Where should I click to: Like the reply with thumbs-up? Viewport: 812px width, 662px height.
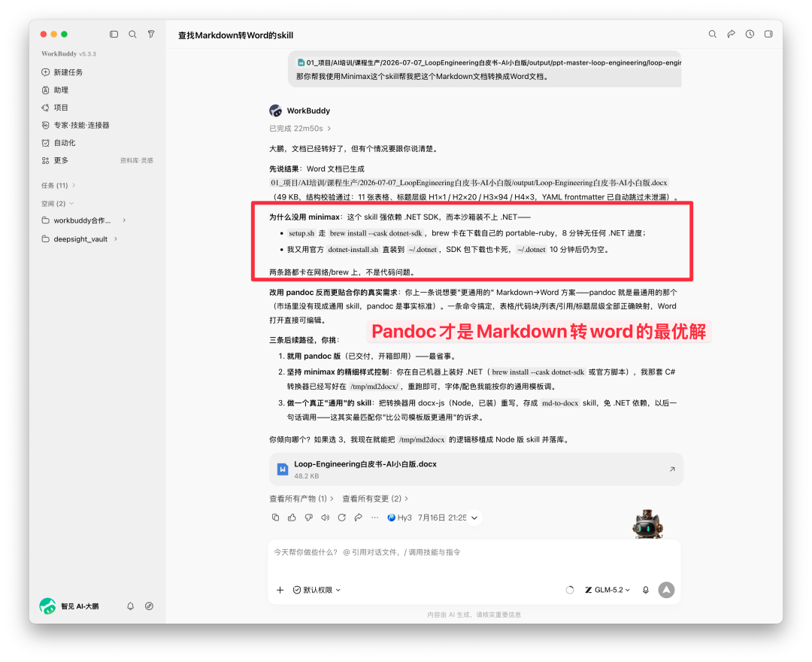[x=292, y=518]
